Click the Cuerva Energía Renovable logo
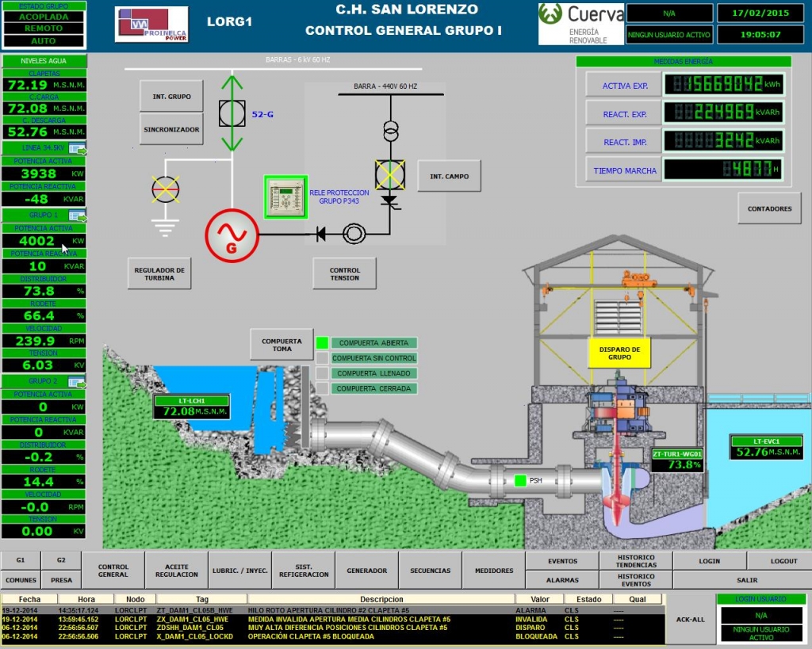 coord(580,22)
